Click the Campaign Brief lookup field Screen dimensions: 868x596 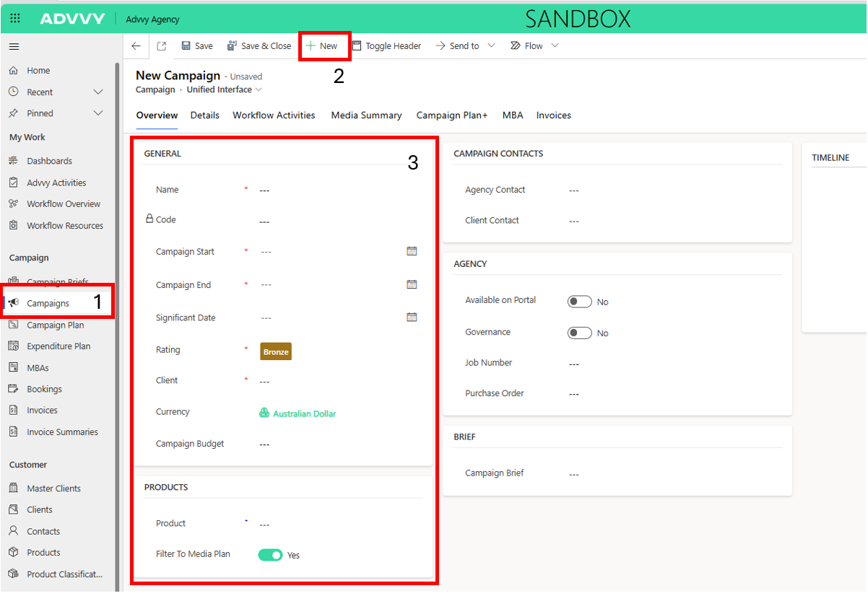674,474
